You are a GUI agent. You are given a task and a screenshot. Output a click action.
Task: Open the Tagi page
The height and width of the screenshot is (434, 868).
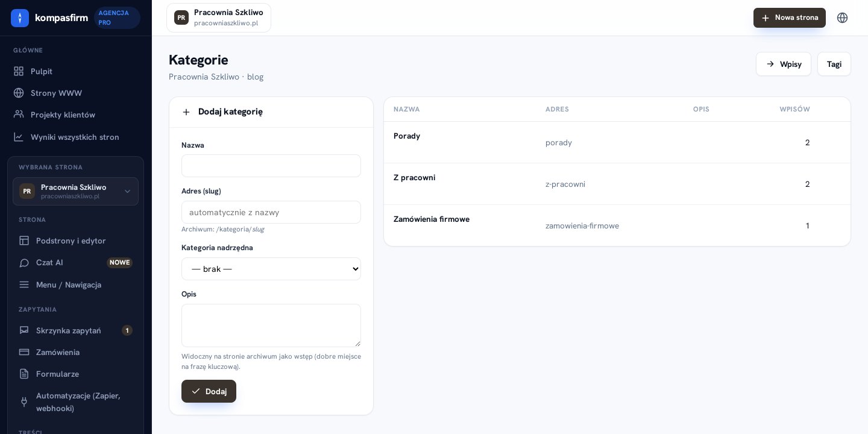(x=834, y=64)
